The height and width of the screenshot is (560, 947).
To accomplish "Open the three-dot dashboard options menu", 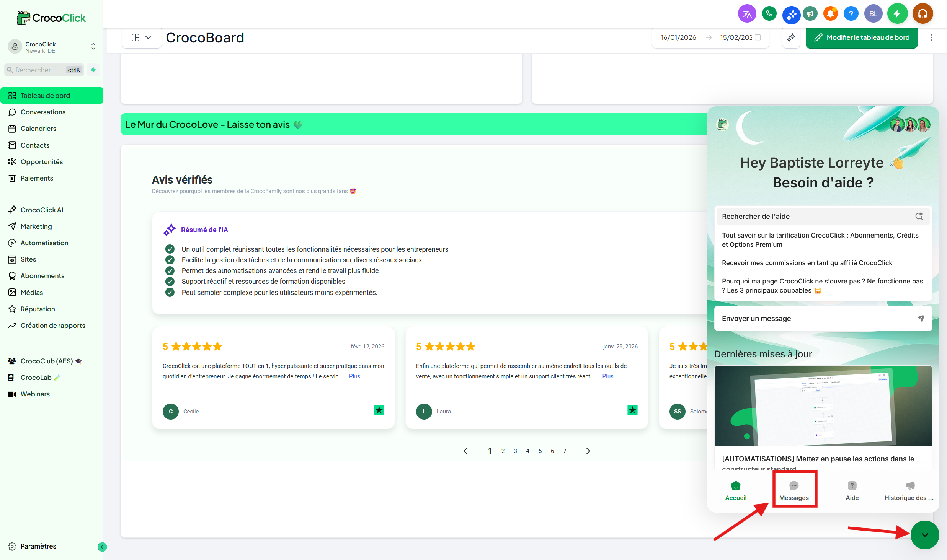I will [932, 37].
